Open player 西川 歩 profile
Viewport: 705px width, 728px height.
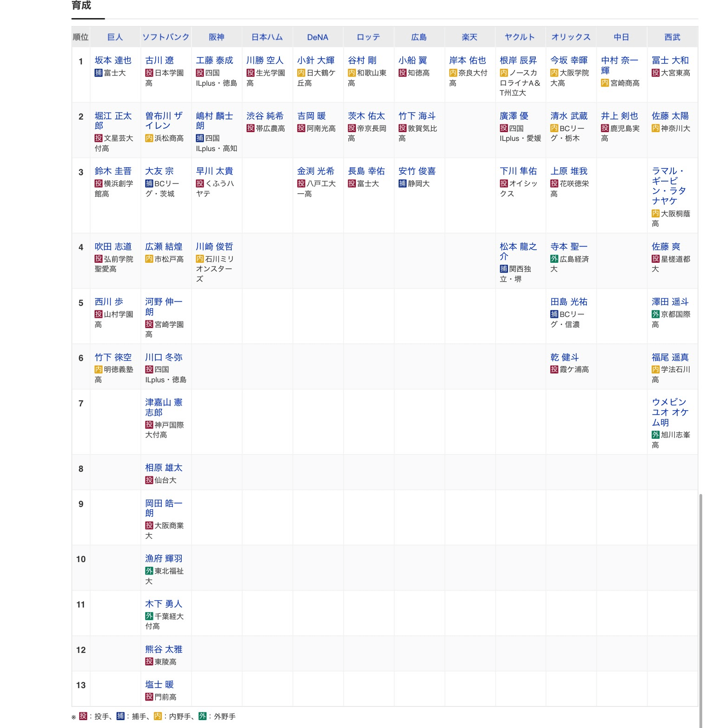109,302
